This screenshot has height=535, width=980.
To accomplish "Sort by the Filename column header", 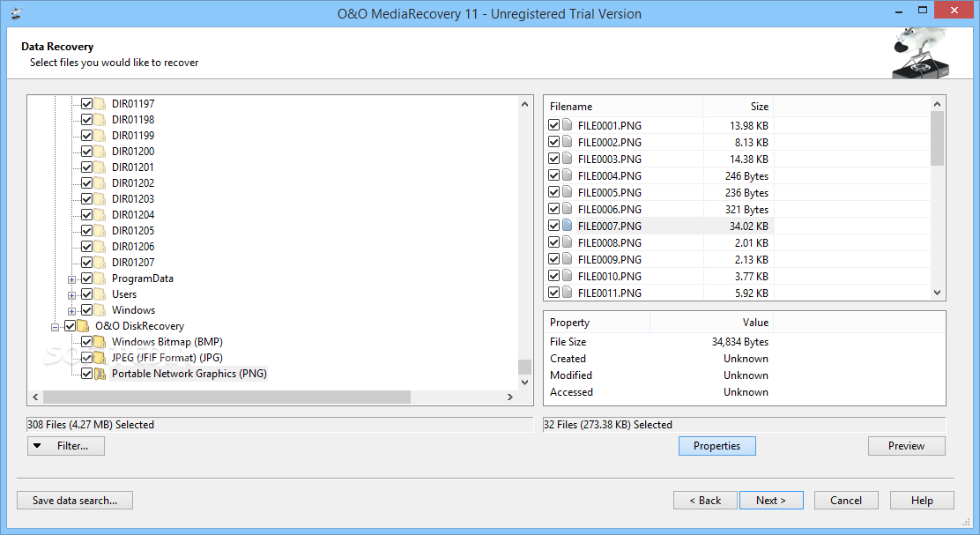I will pyautogui.click(x=623, y=107).
